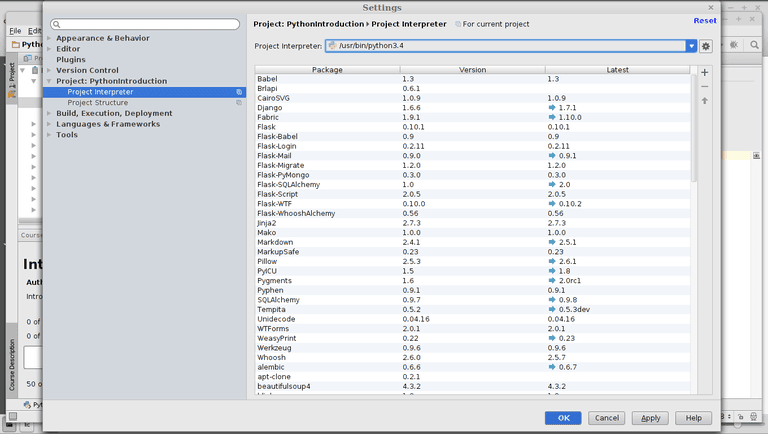
Task: Select the Brlapi package row
Action: point(472,88)
